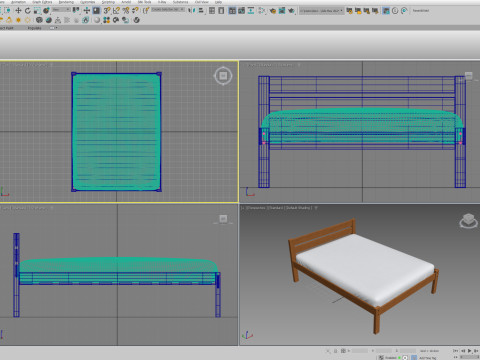Open reference coordinate system dropdown
This screenshot has width=480, height=360.
point(61,10)
